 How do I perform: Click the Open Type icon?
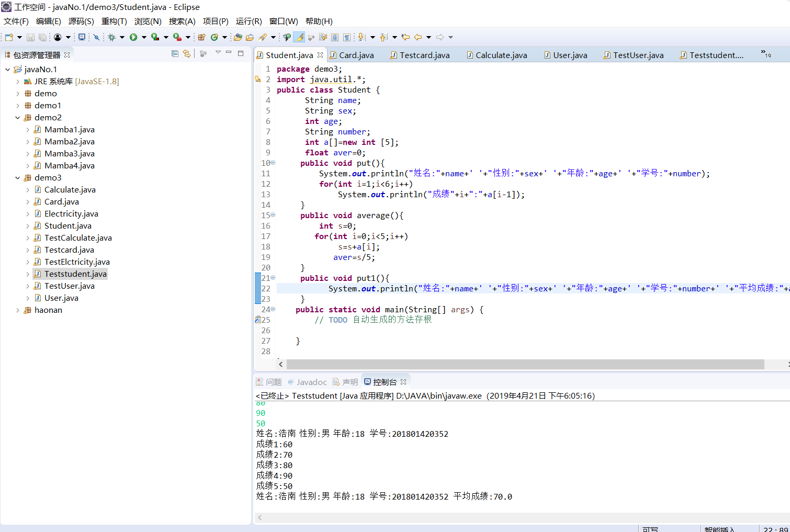point(238,37)
